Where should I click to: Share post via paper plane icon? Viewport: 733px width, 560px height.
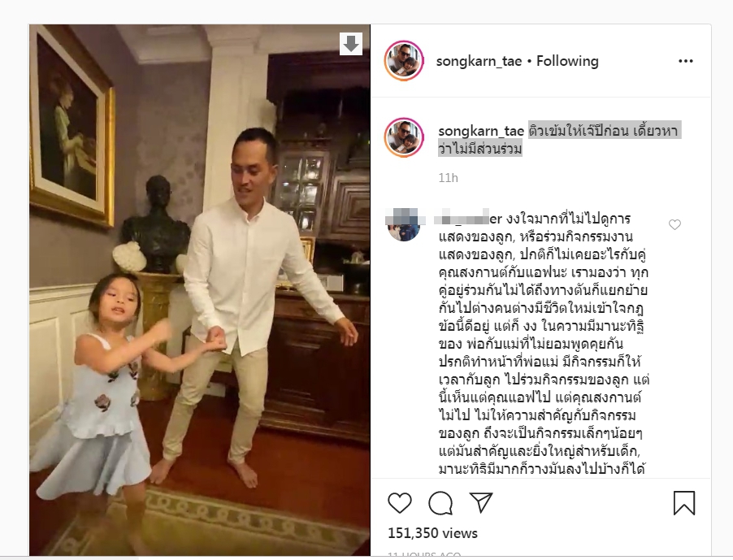(x=481, y=502)
